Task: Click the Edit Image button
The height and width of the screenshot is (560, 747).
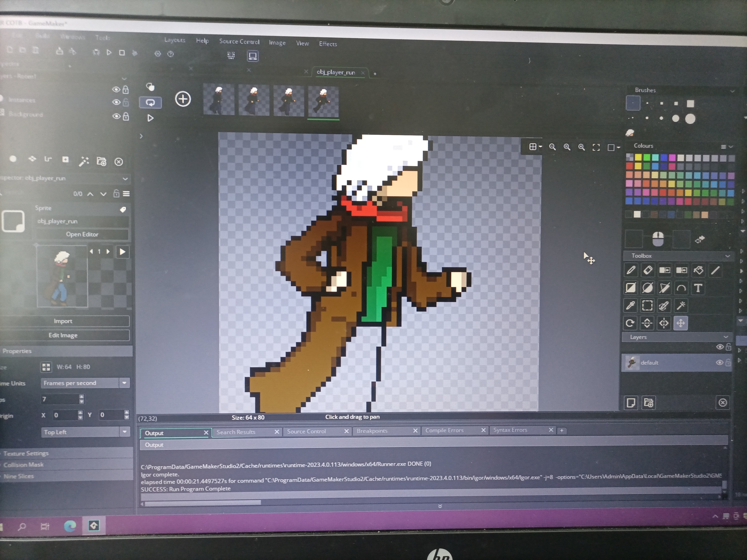Action: point(63,335)
